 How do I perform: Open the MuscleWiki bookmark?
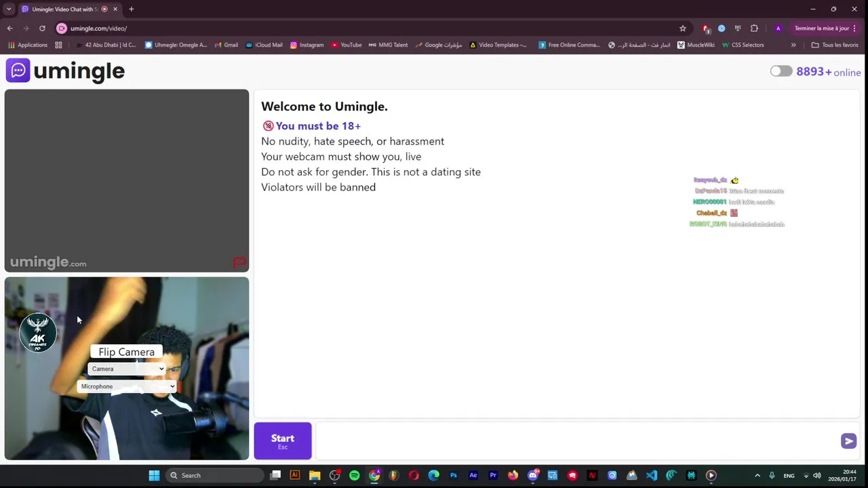click(696, 45)
